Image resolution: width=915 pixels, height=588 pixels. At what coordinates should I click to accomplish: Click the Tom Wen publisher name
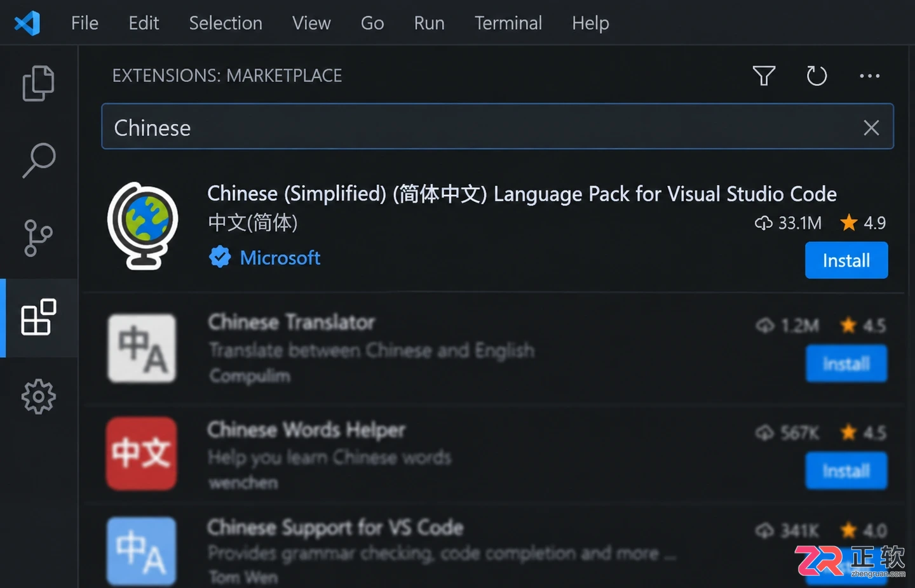pos(243,577)
